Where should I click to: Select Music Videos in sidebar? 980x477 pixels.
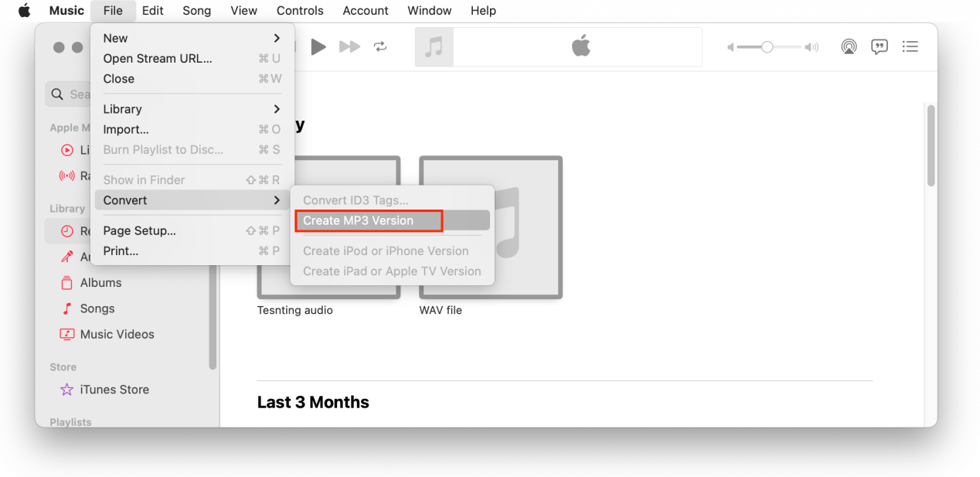pyautogui.click(x=117, y=334)
